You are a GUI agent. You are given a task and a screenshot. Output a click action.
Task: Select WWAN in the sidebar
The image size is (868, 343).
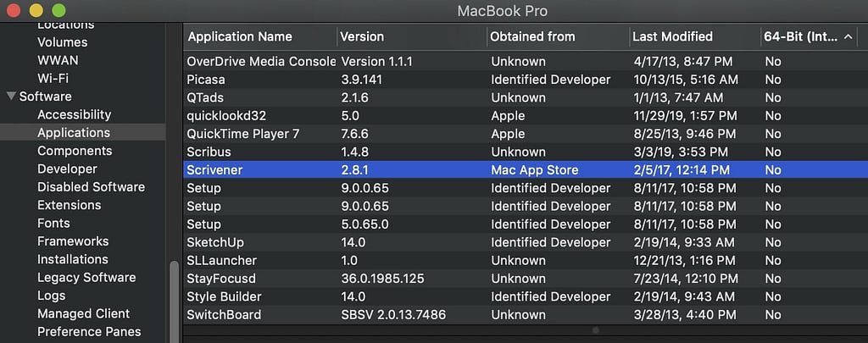coord(58,60)
